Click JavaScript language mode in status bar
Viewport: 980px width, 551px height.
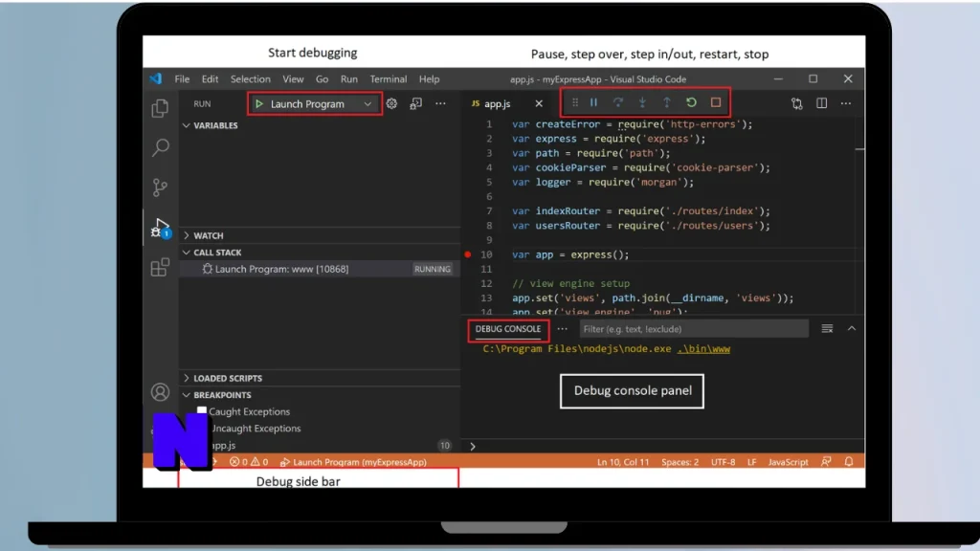[789, 462]
